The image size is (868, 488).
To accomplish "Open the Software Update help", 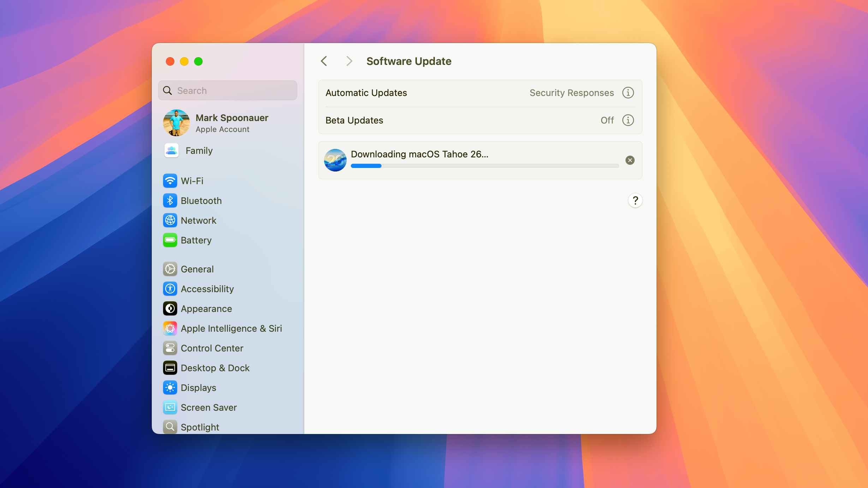I will coord(635,200).
